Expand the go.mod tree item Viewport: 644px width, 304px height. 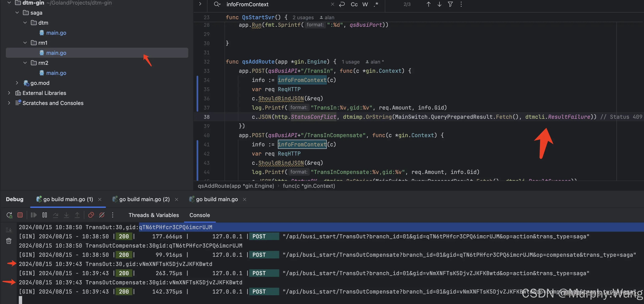(x=17, y=83)
